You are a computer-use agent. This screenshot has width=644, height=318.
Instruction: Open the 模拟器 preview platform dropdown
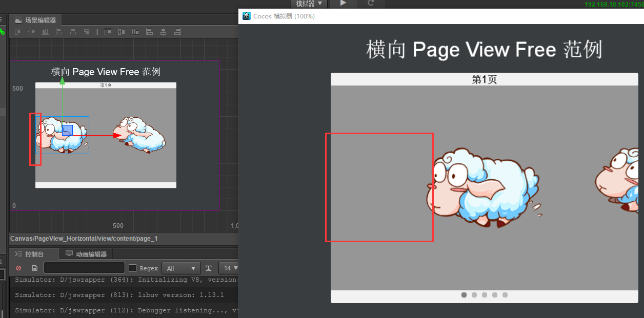point(309,4)
